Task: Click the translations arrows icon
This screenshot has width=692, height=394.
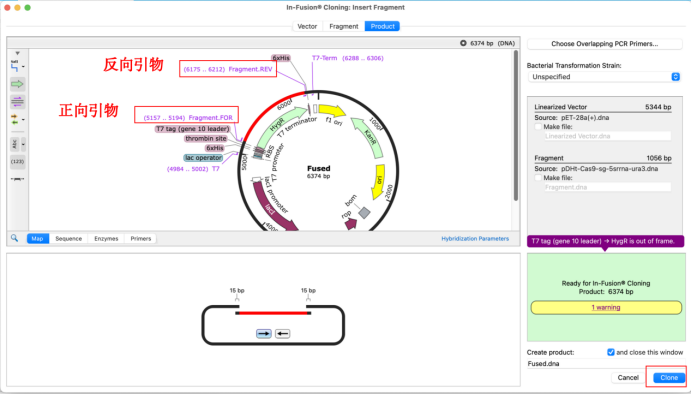Action: [x=15, y=119]
